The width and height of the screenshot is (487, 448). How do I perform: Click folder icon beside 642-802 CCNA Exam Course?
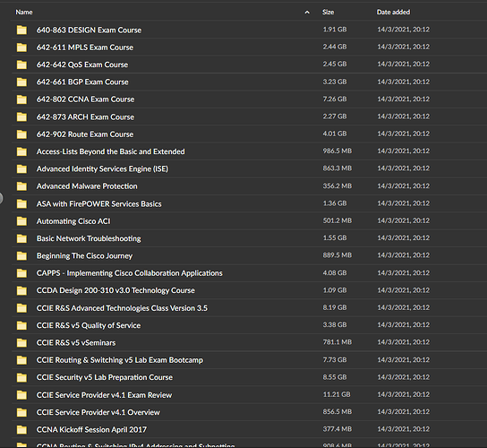(21, 99)
